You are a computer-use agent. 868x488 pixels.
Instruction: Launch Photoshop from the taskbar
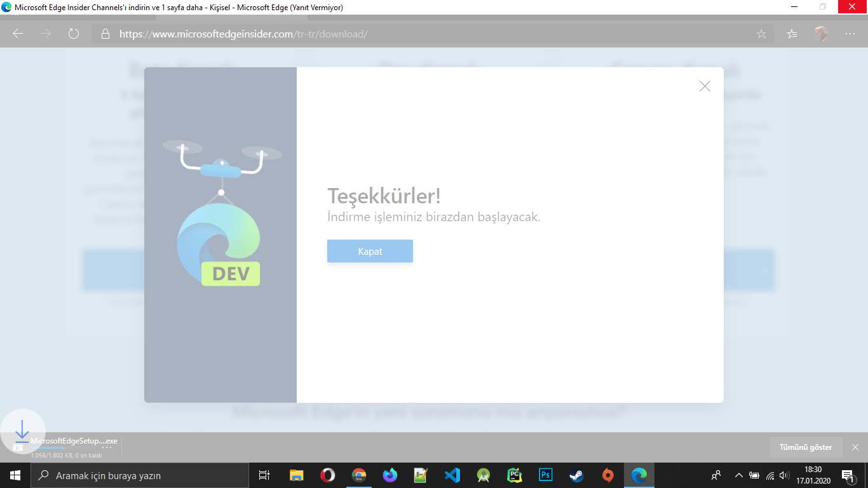pos(545,475)
